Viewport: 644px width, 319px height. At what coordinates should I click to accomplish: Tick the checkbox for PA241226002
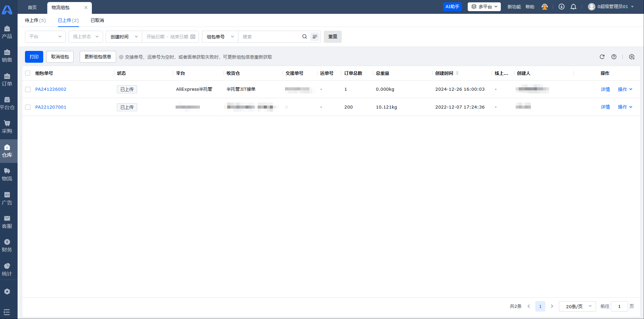tap(28, 89)
